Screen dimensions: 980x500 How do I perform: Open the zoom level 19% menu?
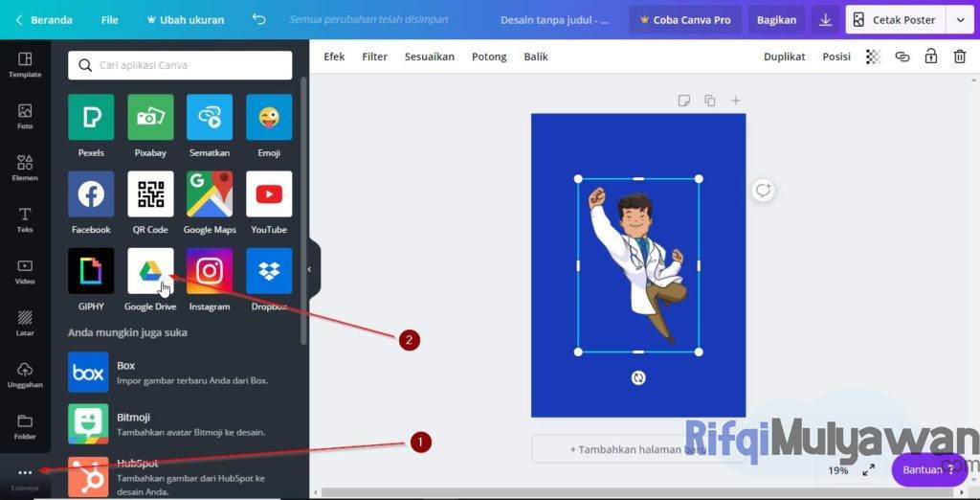tap(837, 470)
